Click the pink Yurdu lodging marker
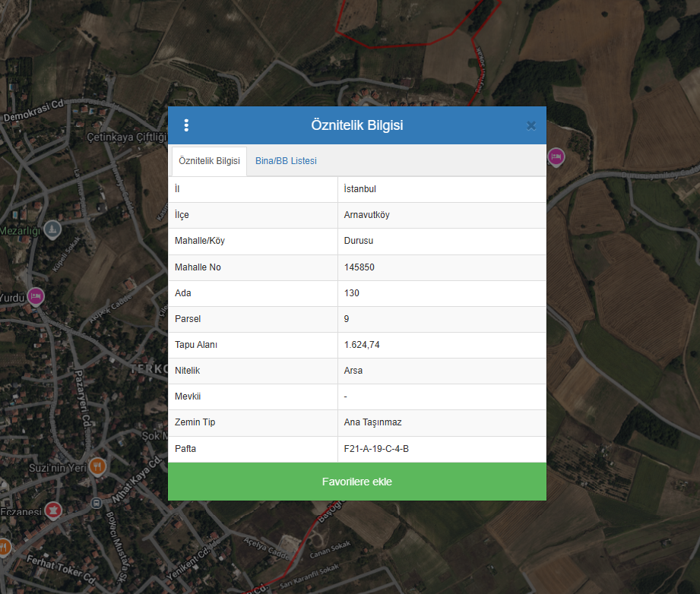Image resolution: width=700 pixels, height=594 pixels. pyautogui.click(x=36, y=296)
